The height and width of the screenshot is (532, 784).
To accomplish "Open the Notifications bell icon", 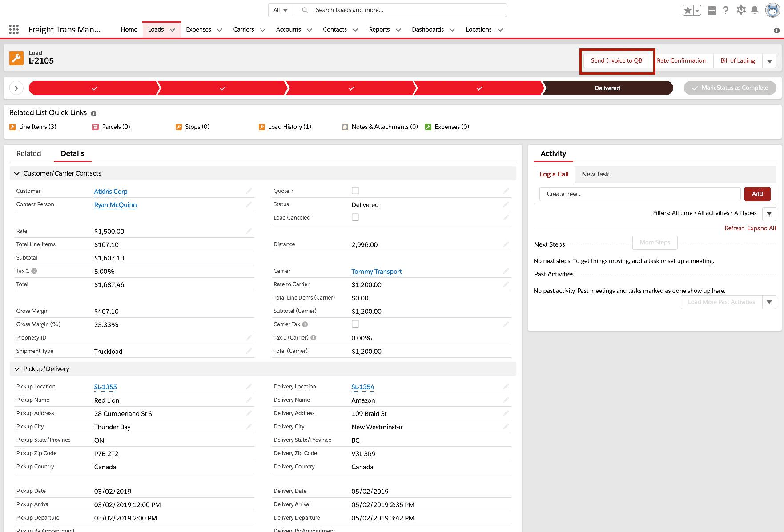I will pos(755,10).
